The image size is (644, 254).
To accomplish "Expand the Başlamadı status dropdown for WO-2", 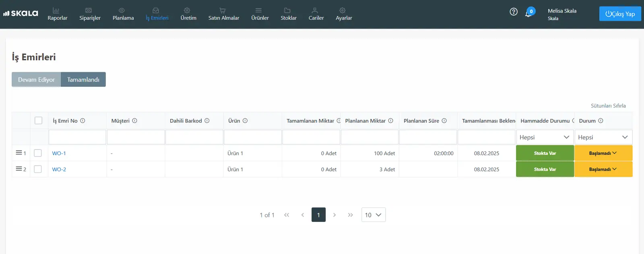I will click(603, 169).
